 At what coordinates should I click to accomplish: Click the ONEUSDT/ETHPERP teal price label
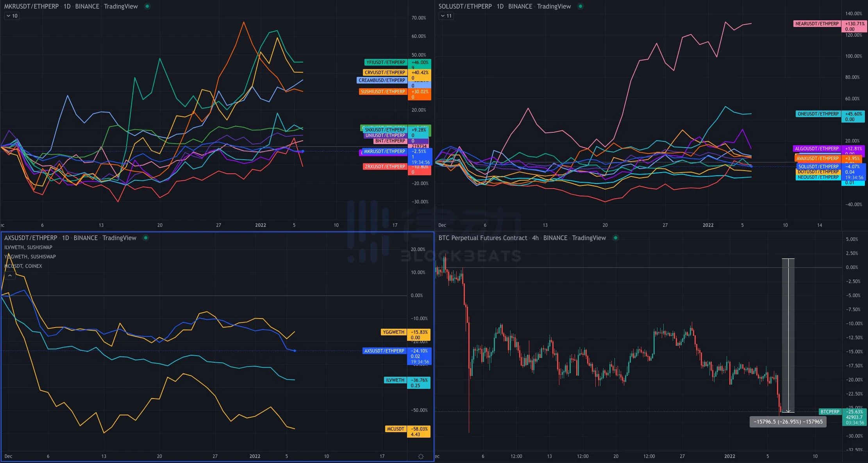point(818,114)
